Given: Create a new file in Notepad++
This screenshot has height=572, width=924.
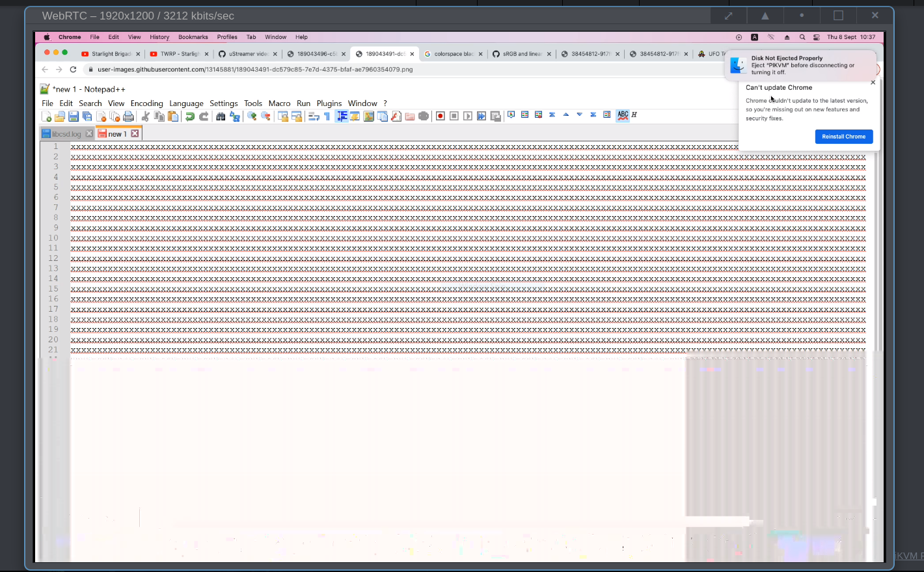Looking at the screenshot, I should [x=46, y=115].
